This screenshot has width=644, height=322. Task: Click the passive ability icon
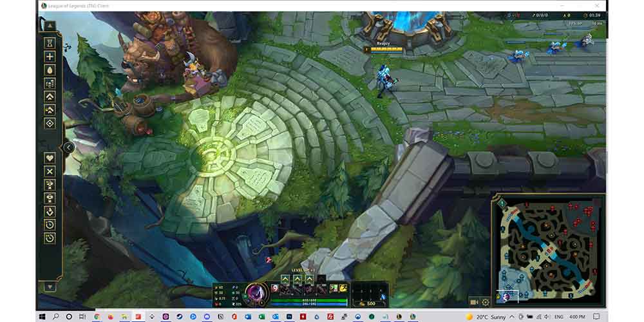[x=275, y=289]
